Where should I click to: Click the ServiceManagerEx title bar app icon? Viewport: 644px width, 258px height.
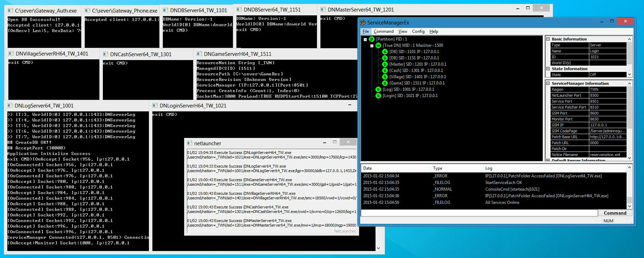(x=363, y=23)
